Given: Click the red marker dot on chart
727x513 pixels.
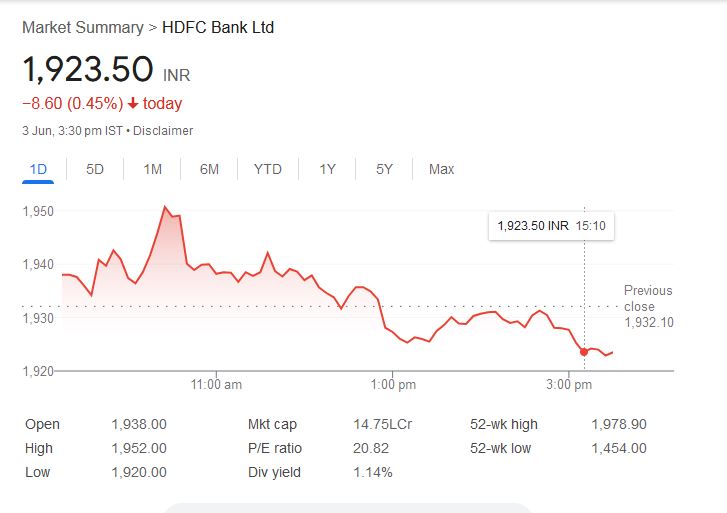Looking at the screenshot, I should tap(584, 352).
